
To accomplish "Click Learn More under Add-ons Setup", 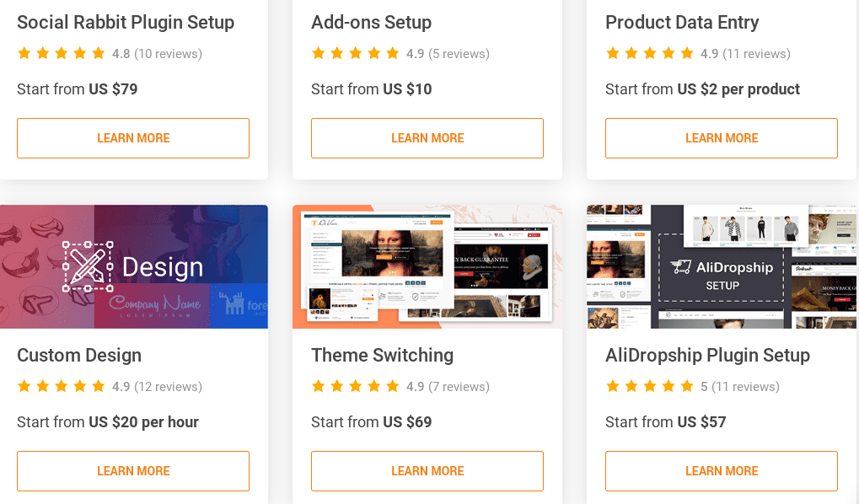I will pyautogui.click(x=427, y=138).
